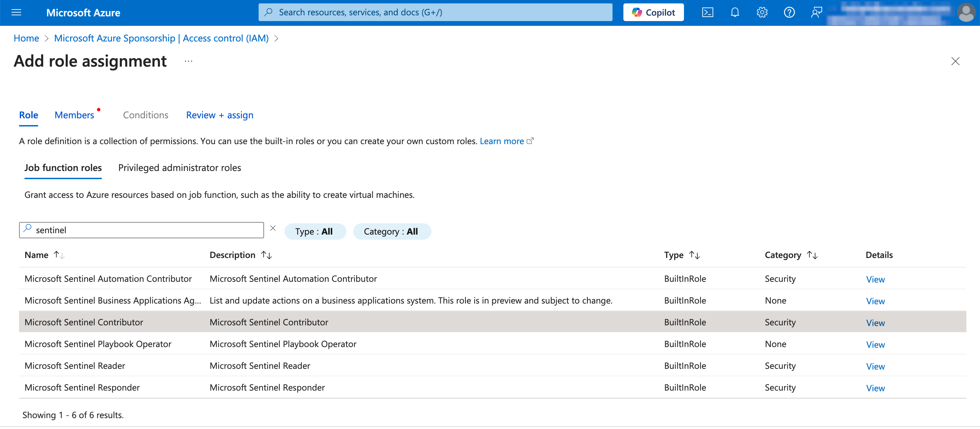The width and height of the screenshot is (980, 429).
Task: Select Microsoft Sentinel Business Applications Ag... role
Action: point(113,301)
